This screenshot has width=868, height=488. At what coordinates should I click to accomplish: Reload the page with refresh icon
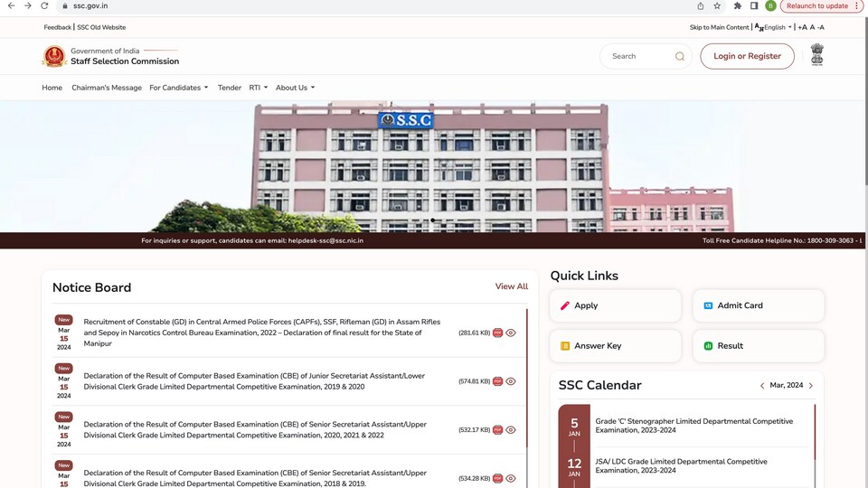44,5
